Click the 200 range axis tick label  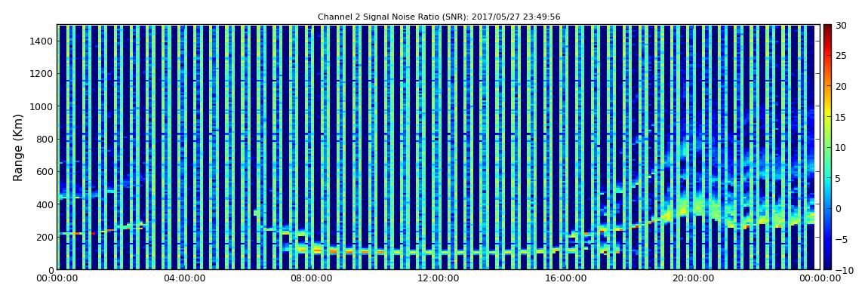coord(45,237)
